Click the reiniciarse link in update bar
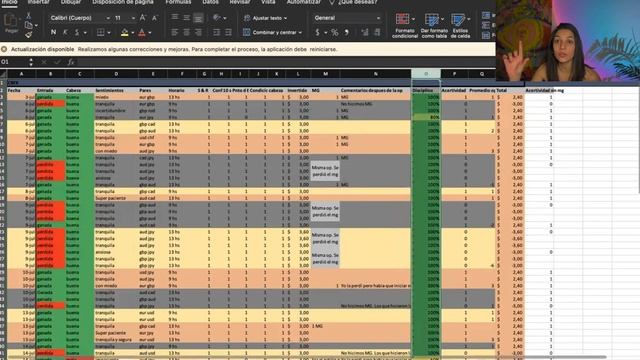This screenshot has height=360, width=640. coord(323,49)
